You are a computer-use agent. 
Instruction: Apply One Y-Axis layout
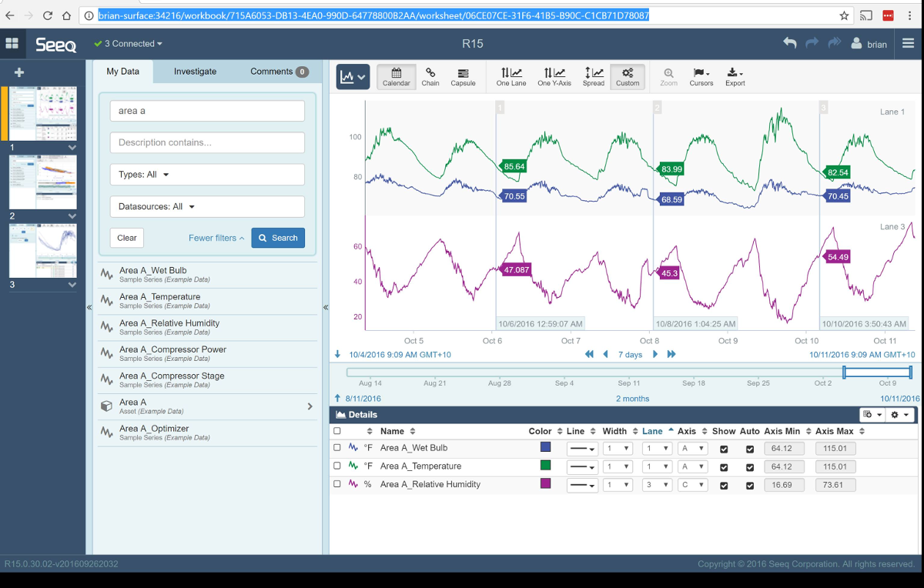(x=554, y=76)
